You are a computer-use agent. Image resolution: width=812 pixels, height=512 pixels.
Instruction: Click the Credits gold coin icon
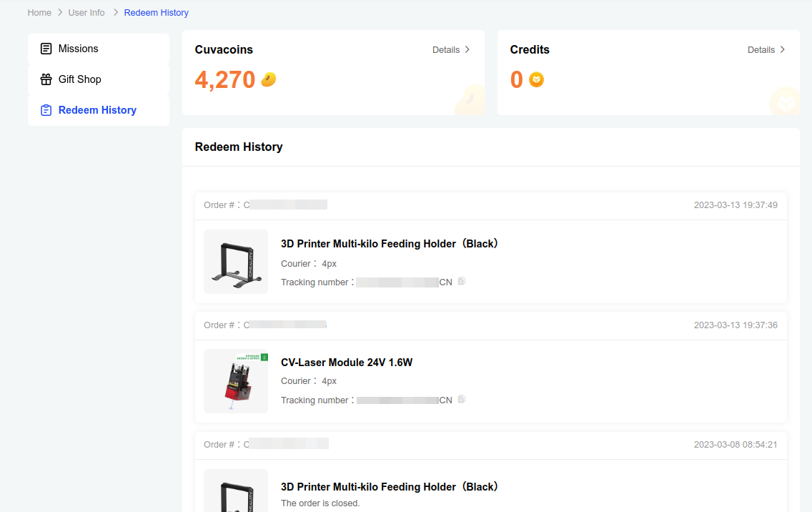coord(536,80)
